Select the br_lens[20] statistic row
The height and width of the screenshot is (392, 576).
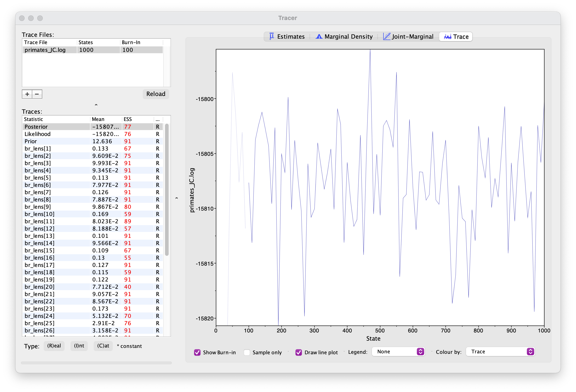point(93,287)
